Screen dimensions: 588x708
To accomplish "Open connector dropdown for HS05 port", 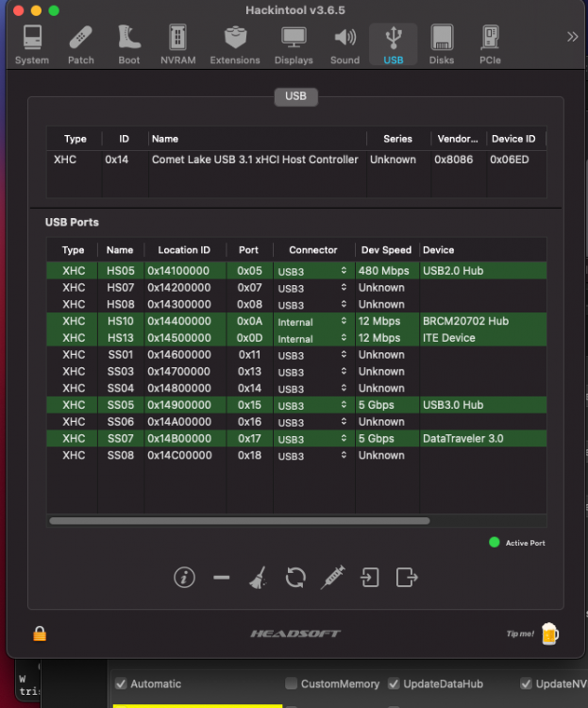I will coord(312,271).
